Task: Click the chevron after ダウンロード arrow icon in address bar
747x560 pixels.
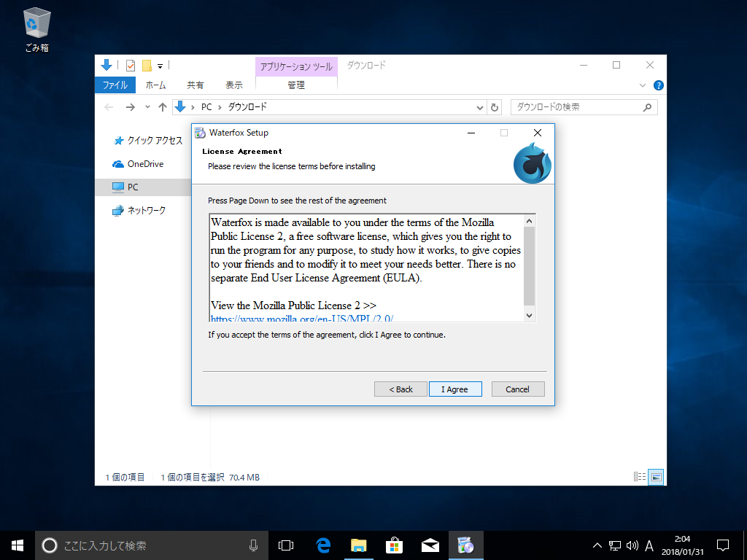Action: click(x=193, y=108)
